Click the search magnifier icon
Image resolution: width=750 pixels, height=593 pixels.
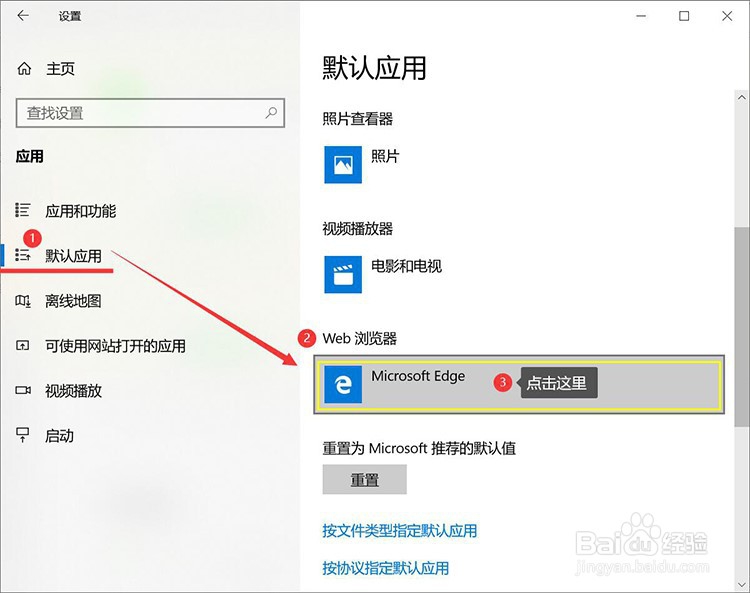(x=271, y=113)
